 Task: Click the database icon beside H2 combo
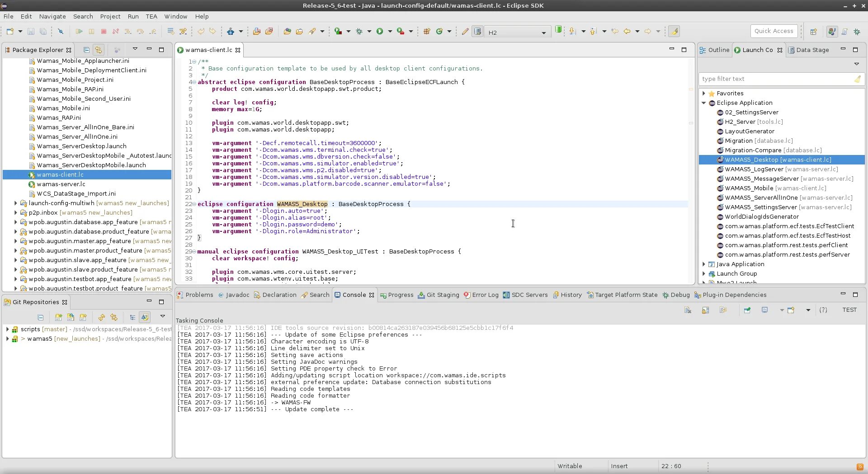click(x=477, y=32)
